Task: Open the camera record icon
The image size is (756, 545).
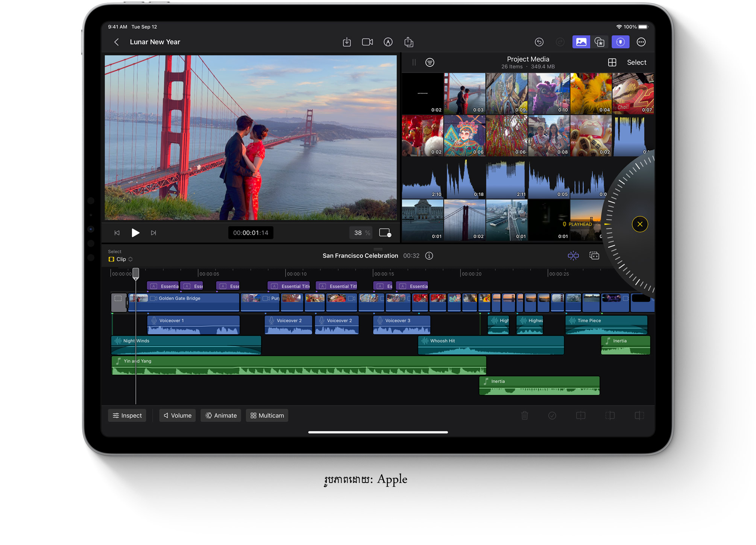Action: tap(367, 42)
